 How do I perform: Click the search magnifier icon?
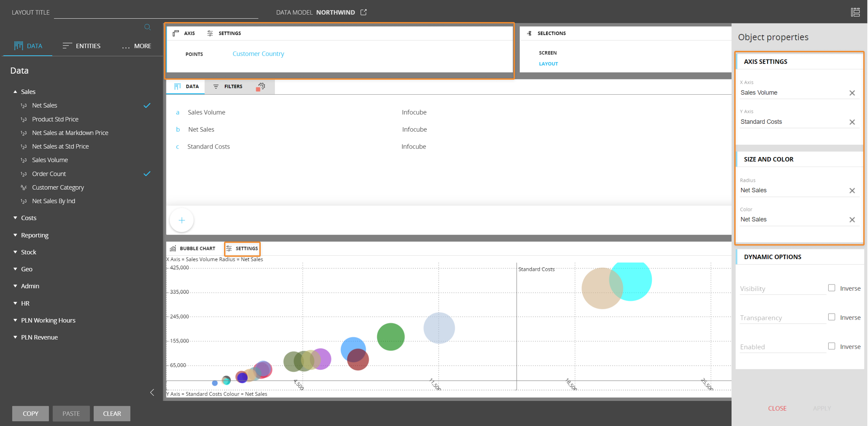point(147,27)
